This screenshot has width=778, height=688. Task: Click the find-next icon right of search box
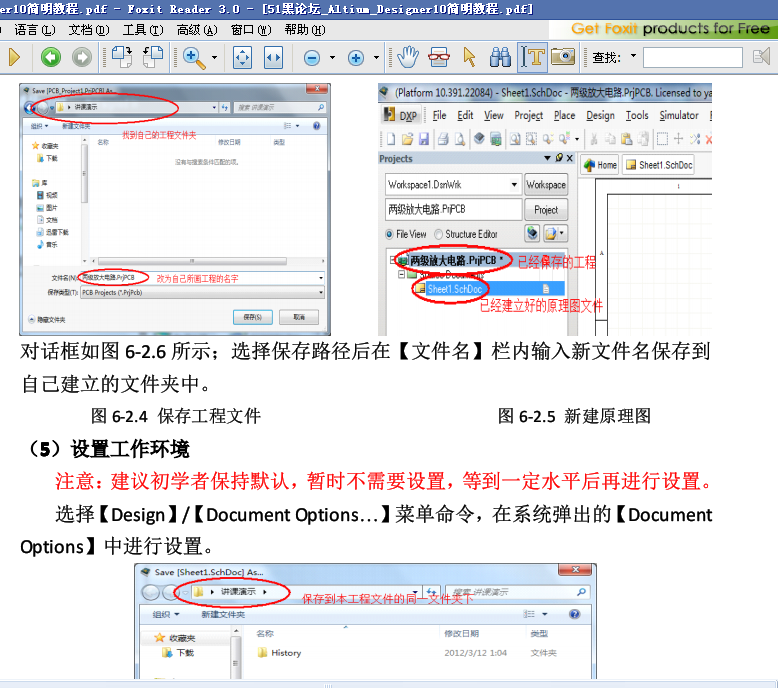pos(761,56)
